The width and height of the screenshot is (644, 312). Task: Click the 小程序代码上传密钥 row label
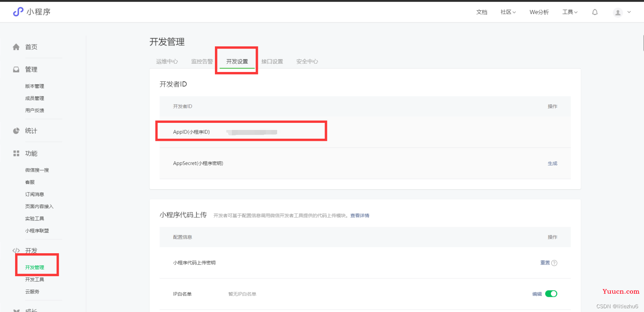pyautogui.click(x=194, y=263)
